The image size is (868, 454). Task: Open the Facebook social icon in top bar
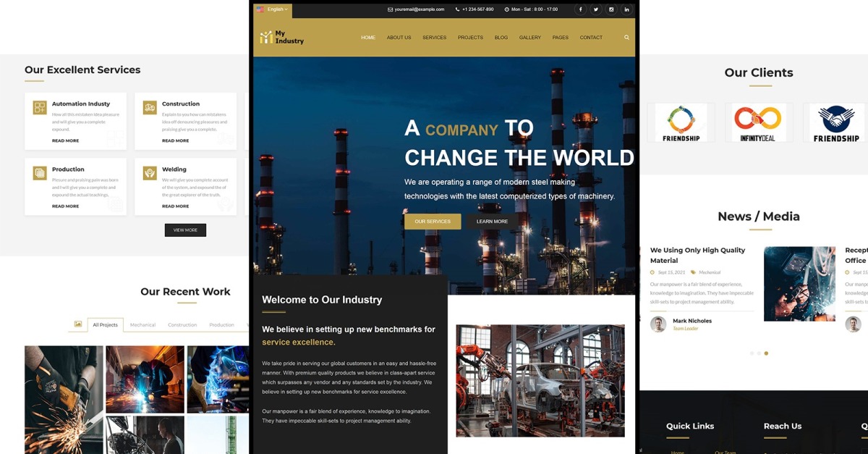[x=580, y=9]
